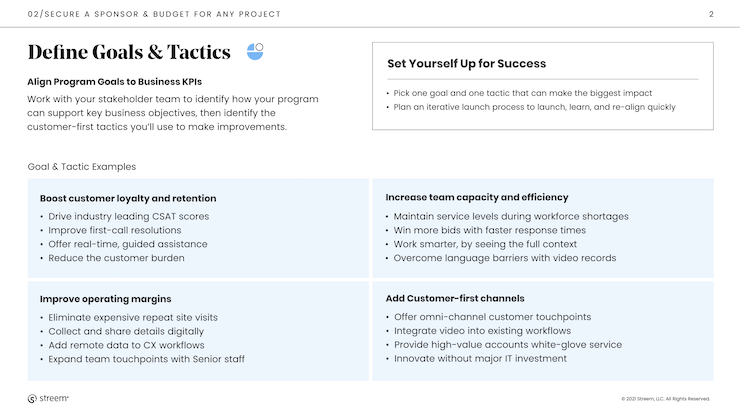
Task: Click 'Pick one goal and one tactic' bullet
Action: pos(522,93)
